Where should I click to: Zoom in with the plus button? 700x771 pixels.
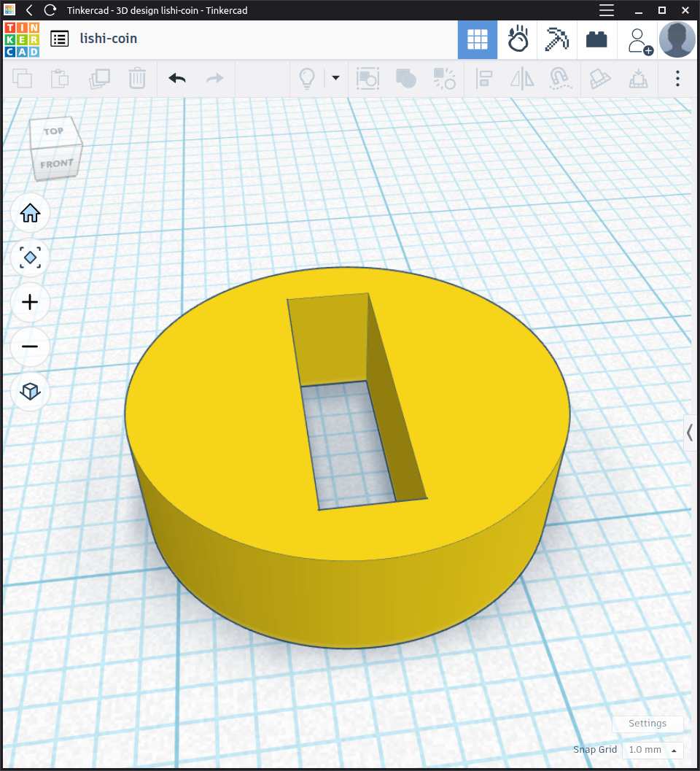pos(30,302)
